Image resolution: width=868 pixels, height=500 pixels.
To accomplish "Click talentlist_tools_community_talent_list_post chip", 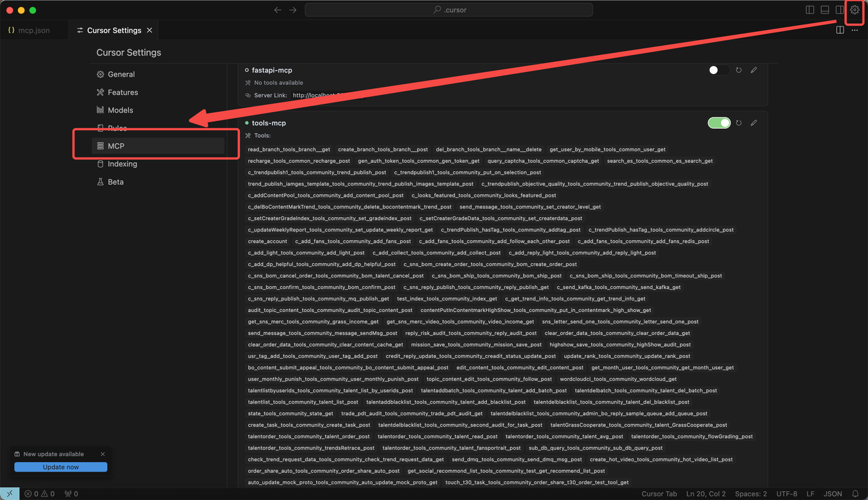I will coord(303,402).
